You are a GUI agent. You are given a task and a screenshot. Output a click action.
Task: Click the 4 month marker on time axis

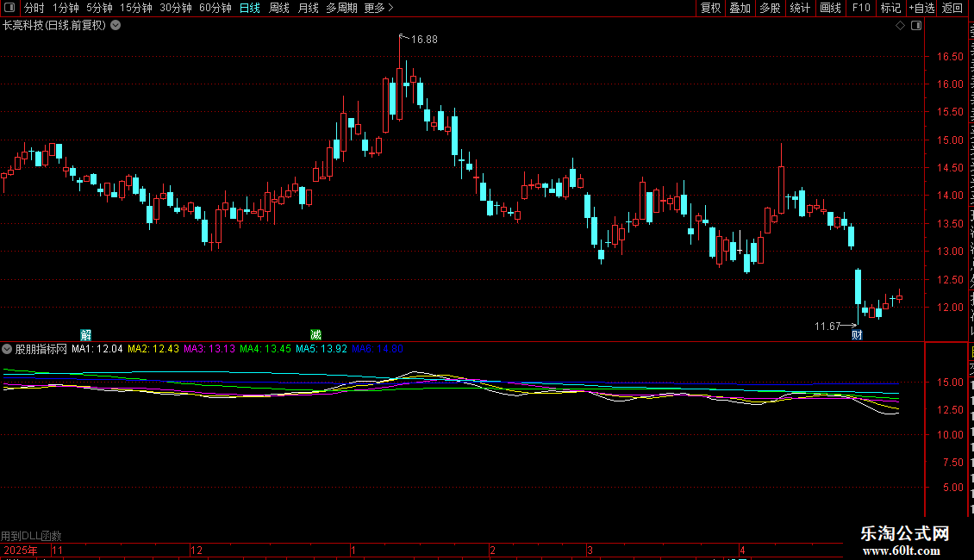(x=741, y=550)
